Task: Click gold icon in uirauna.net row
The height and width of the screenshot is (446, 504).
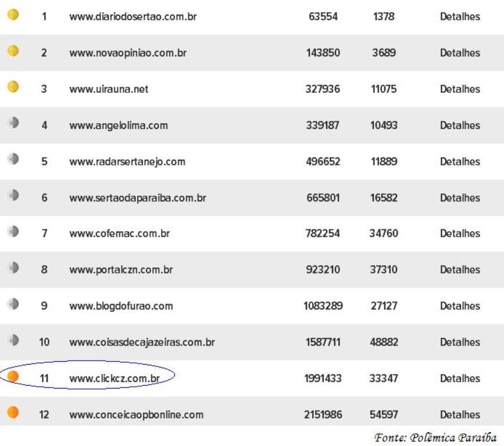Action: (11, 87)
